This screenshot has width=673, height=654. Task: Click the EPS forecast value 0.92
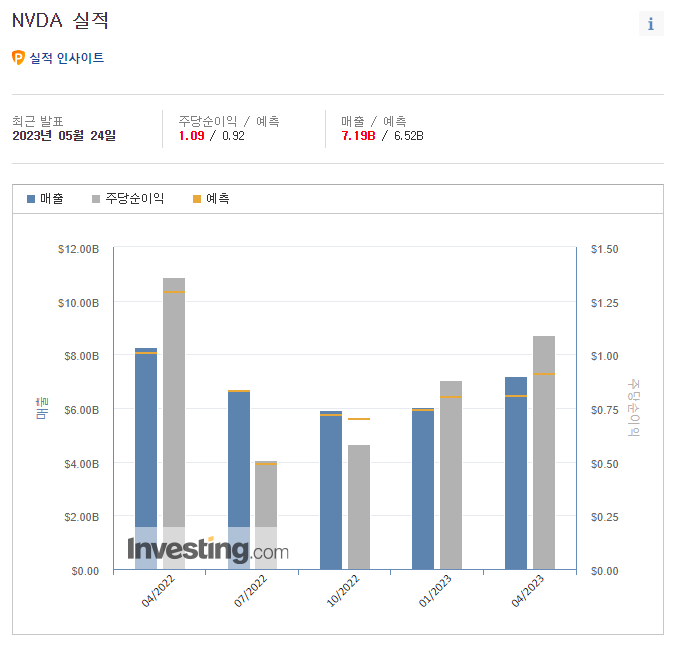click(233, 136)
